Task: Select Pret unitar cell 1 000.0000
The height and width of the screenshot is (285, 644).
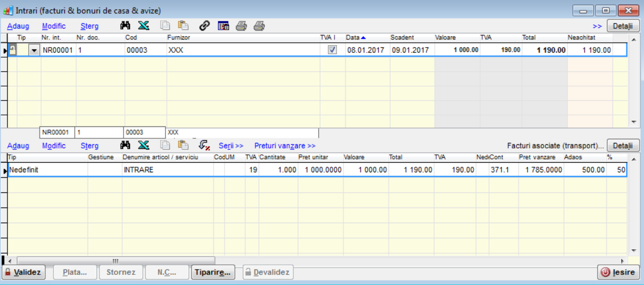Action: (320, 170)
